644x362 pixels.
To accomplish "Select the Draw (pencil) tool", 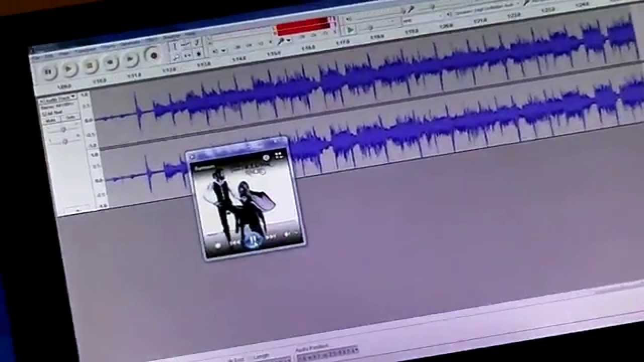I will tap(197, 43).
